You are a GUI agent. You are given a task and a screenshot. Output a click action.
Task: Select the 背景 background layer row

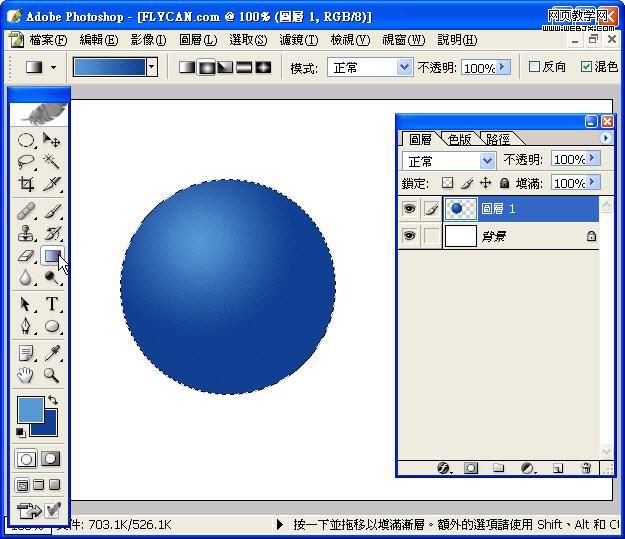[x=520, y=236]
